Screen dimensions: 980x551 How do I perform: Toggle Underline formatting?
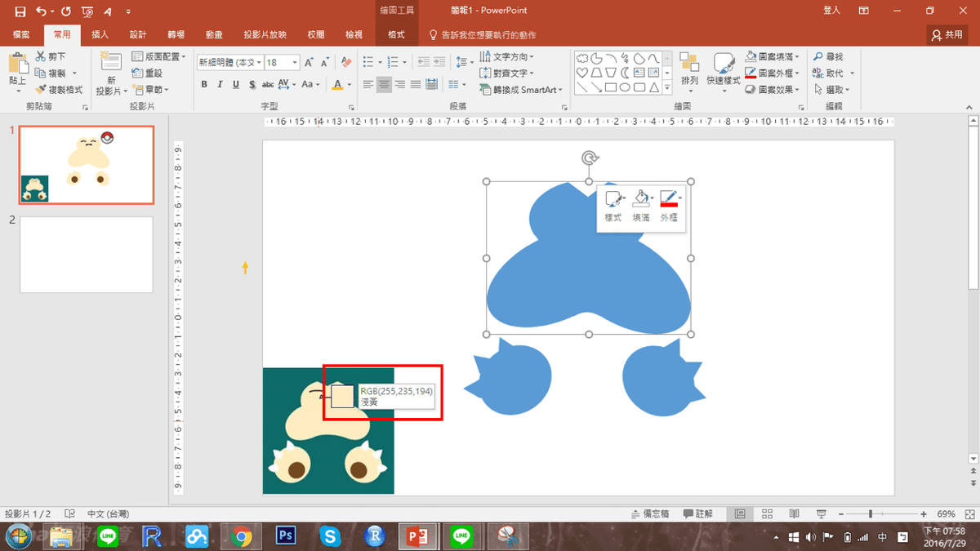pos(237,85)
